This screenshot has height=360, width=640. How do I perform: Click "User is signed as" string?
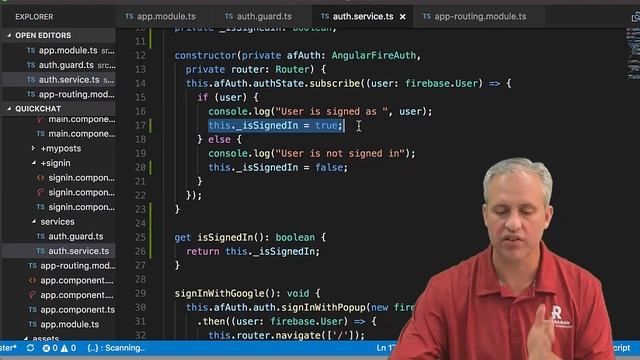[x=331, y=111]
